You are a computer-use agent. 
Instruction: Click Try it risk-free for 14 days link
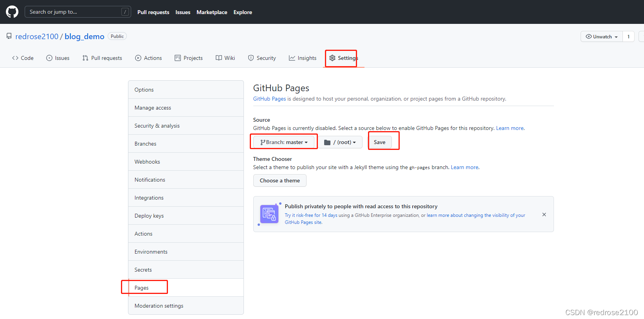point(311,215)
